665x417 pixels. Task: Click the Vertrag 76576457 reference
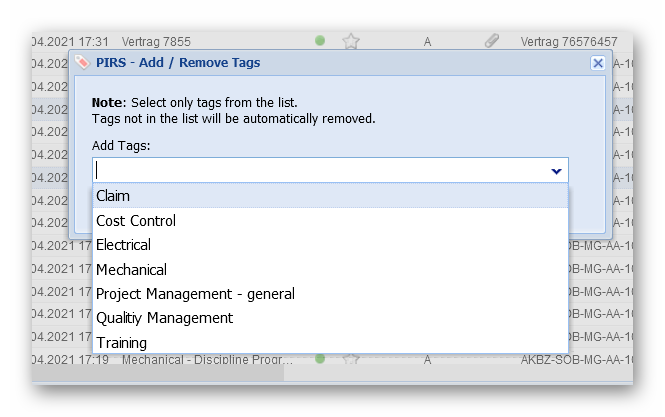[x=569, y=41]
